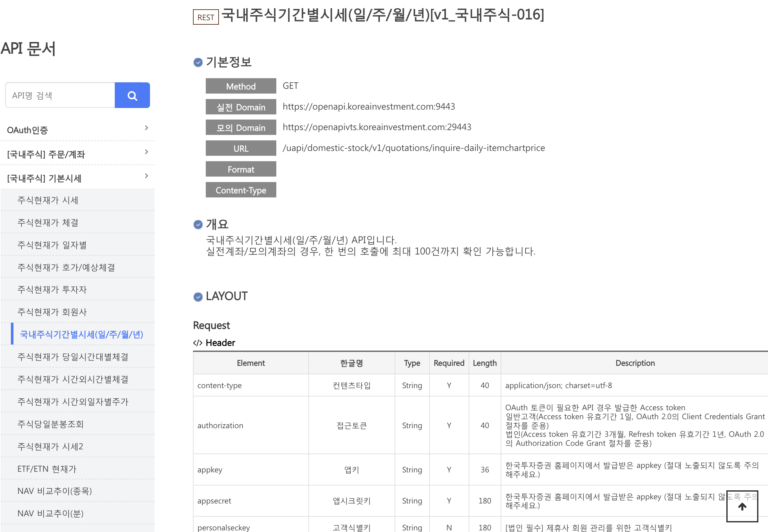768x532 pixels.
Task: Click the REST badge in the title
Action: tap(206, 17)
